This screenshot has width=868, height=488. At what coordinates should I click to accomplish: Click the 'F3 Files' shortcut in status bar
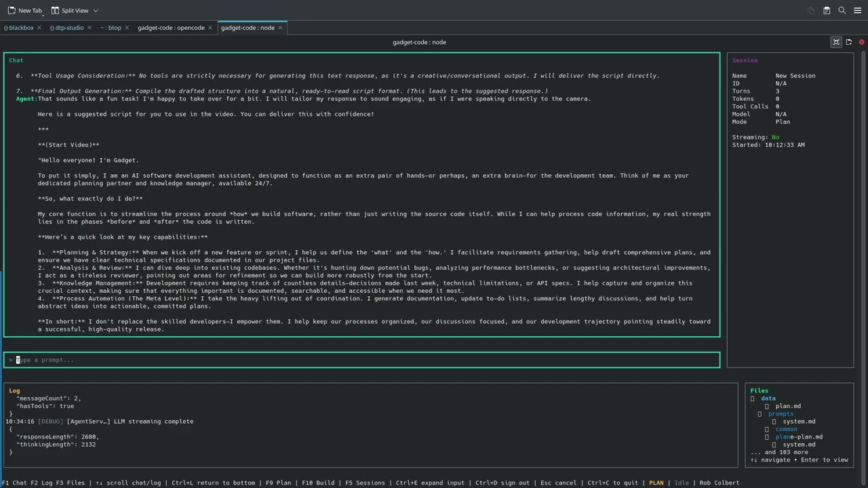tap(71, 483)
